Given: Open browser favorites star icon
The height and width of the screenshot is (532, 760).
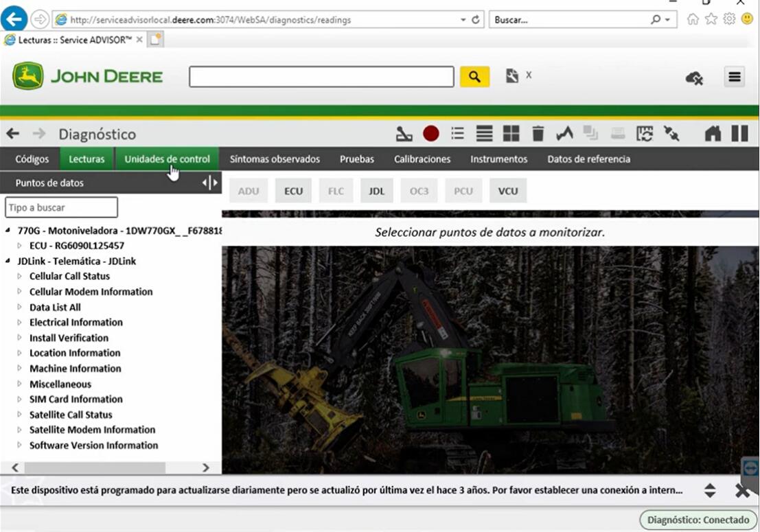Looking at the screenshot, I should click(x=711, y=19).
